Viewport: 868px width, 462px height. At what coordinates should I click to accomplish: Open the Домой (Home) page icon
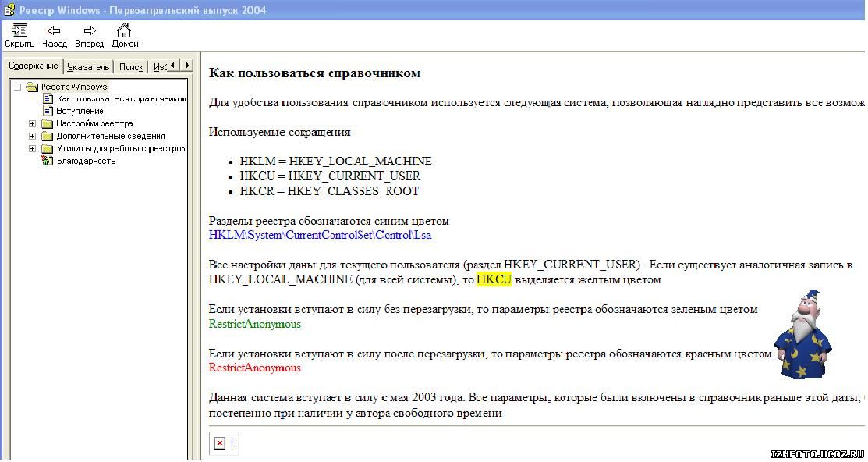(125, 30)
